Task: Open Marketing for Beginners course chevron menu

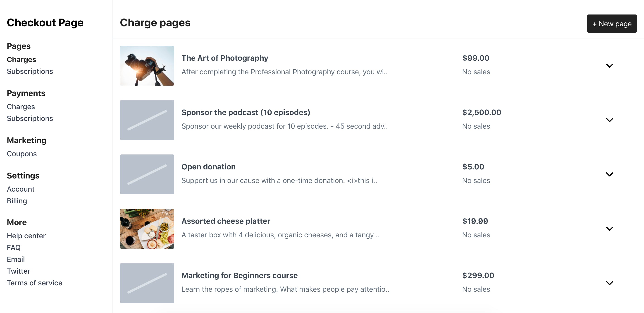Action: (x=609, y=283)
